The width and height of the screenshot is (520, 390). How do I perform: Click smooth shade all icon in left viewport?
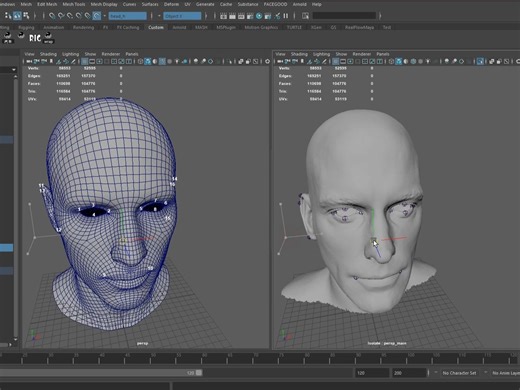148,61
